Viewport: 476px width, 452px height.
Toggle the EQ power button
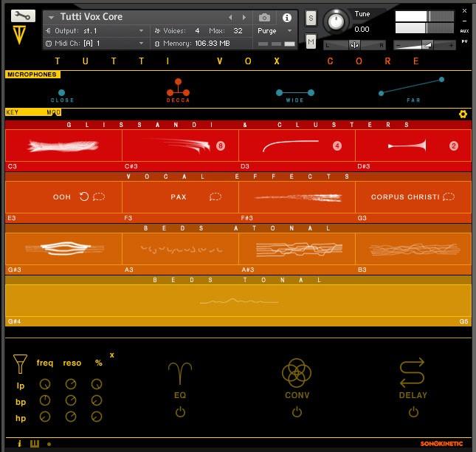(180, 412)
